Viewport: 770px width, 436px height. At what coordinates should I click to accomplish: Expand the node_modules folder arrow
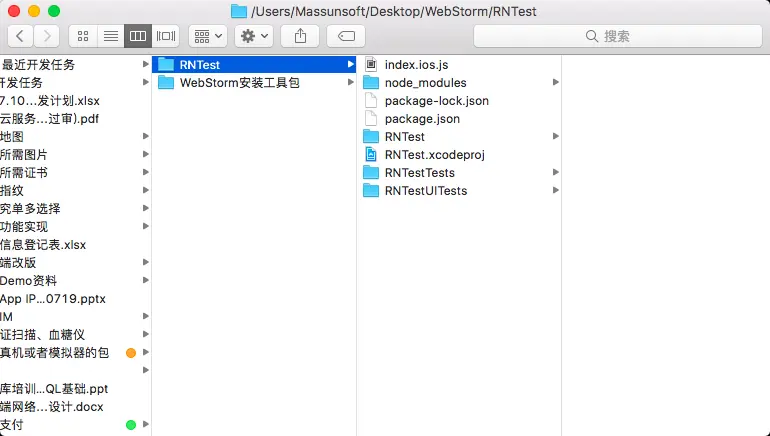point(555,82)
